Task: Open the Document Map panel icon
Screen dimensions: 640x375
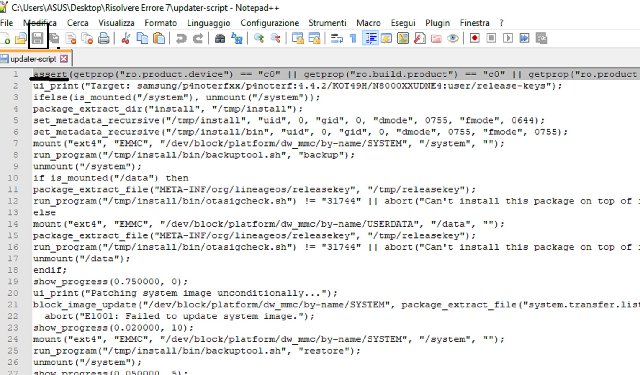Action: pos(403,39)
